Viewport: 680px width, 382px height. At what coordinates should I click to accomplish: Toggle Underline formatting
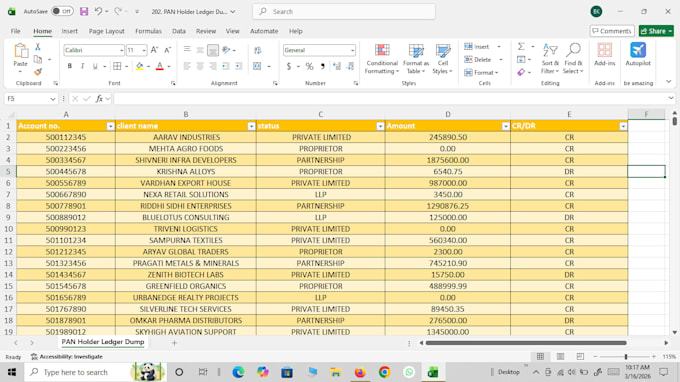tap(95, 66)
